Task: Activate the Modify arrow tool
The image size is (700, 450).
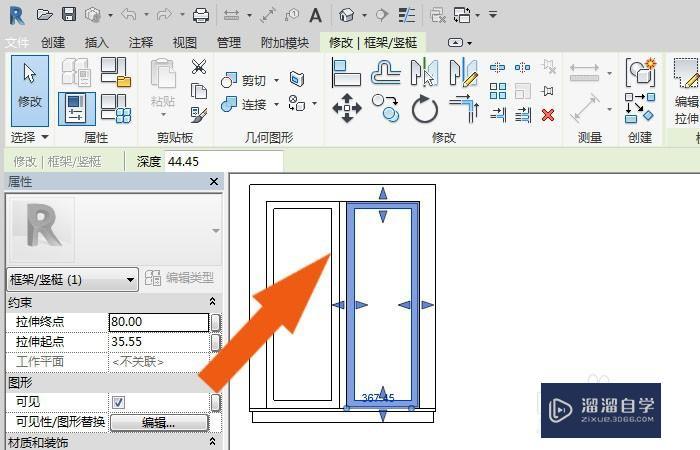Action: [x=29, y=91]
